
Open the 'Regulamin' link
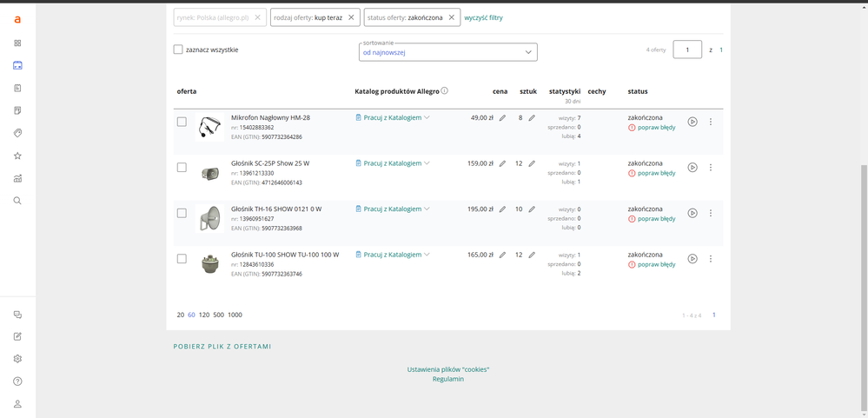click(x=448, y=379)
